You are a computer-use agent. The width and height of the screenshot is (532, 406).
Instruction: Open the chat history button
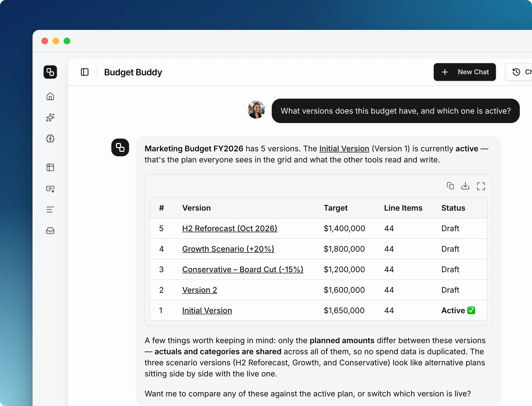519,72
